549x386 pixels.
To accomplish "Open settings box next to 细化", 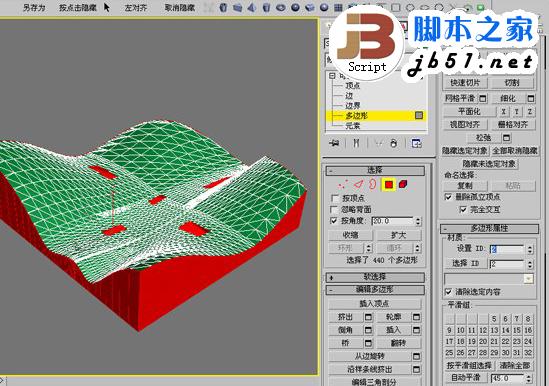I will (531, 98).
